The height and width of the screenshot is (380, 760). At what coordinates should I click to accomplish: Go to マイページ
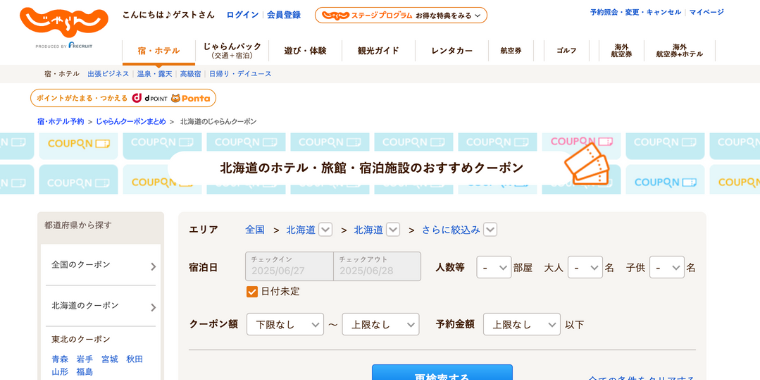click(706, 12)
